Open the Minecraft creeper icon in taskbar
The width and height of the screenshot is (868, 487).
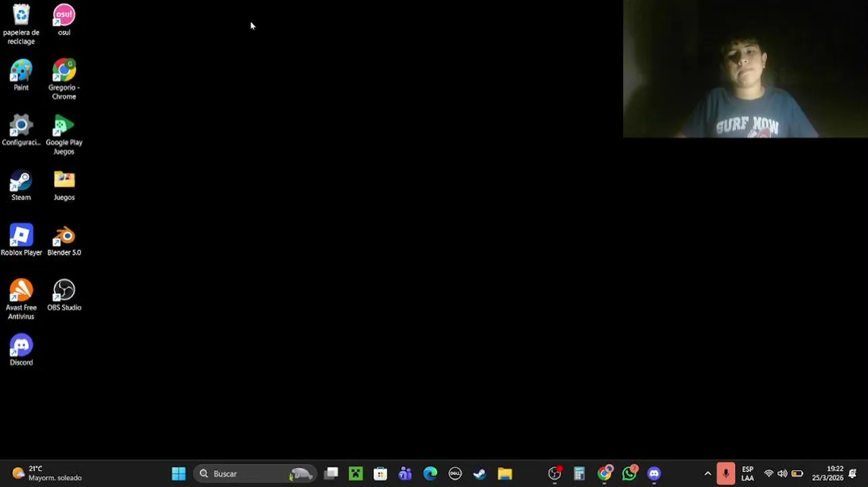pyautogui.click(x=356, y=473)
